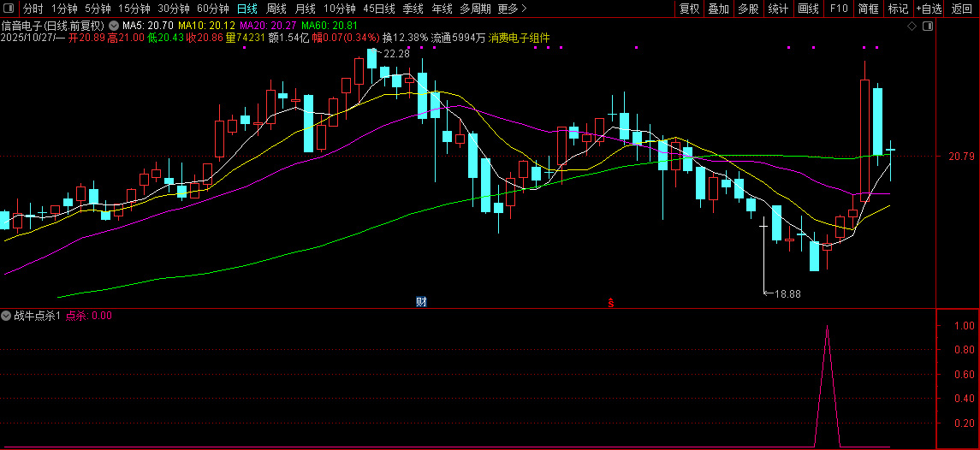This screenshot has width=980, height=450.
Task: Switch to the 1分钟 period
Action: [x=64, y=9]
